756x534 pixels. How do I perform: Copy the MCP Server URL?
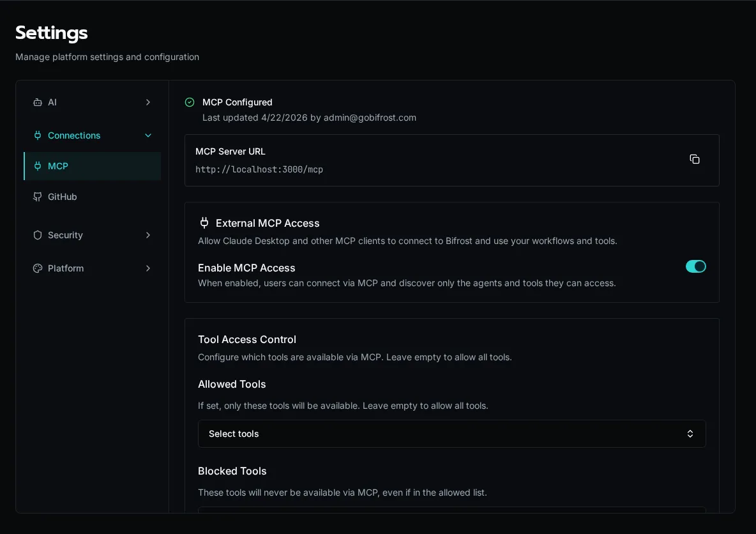point(694,159)
